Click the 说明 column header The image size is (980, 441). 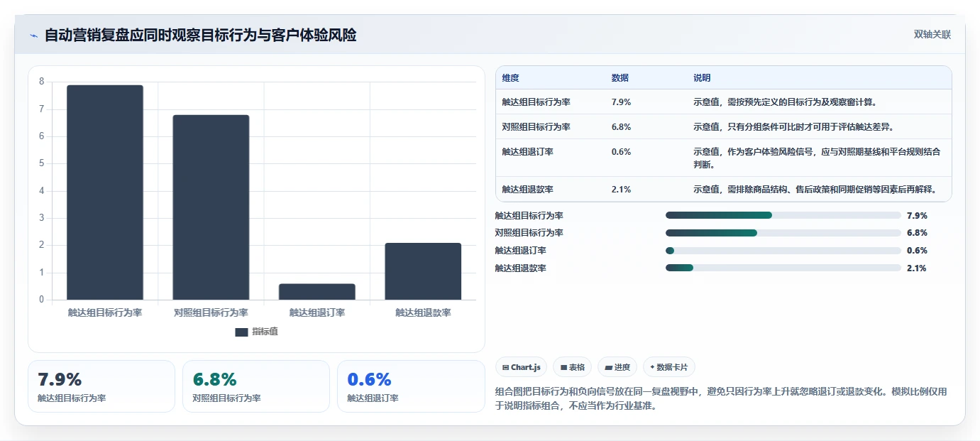point(702,78)
